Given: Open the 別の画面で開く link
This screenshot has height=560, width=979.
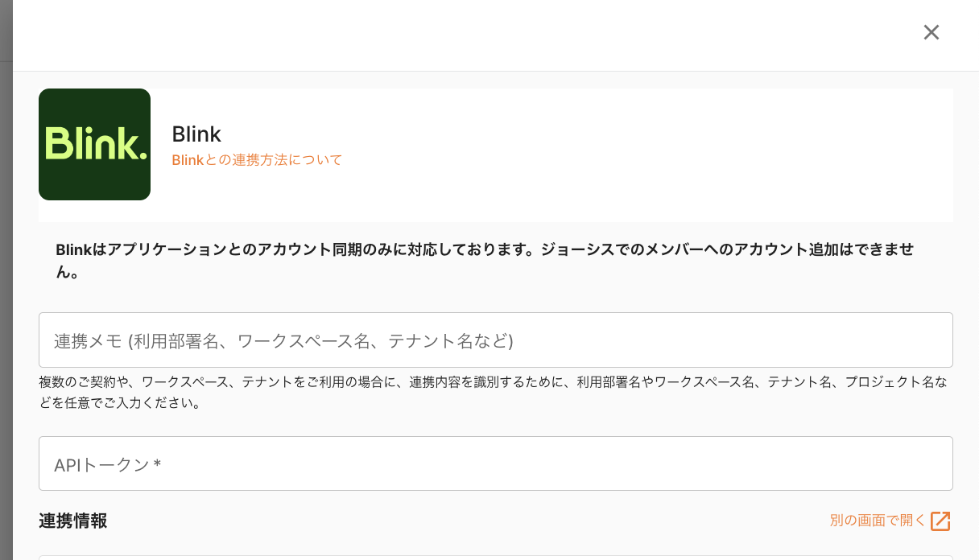Looking at the screenshot, I should [878, 521].
